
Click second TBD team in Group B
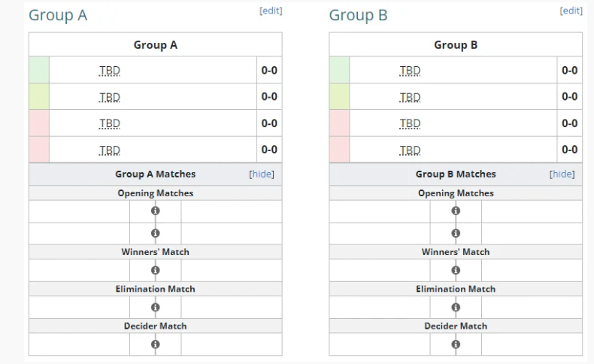[x=410, y=97]
